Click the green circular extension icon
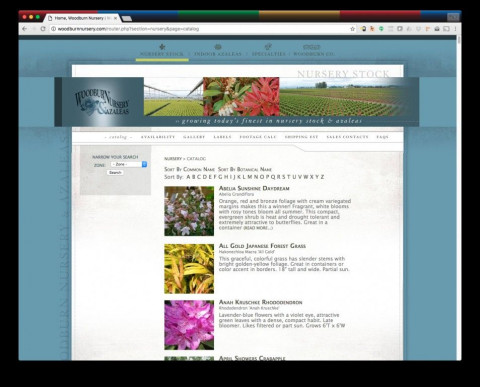Image resolution: width=480 pixels, height=387 pixels. pos(381,29)
